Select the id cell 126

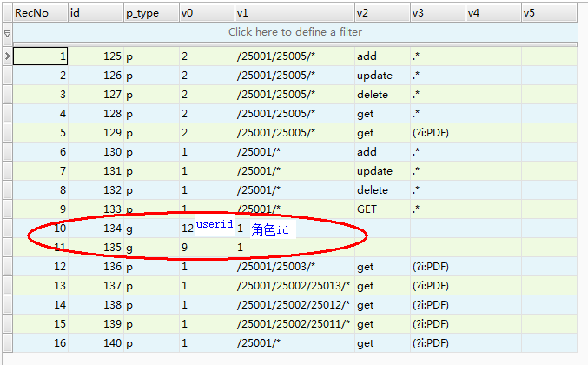tap(96, 76)
